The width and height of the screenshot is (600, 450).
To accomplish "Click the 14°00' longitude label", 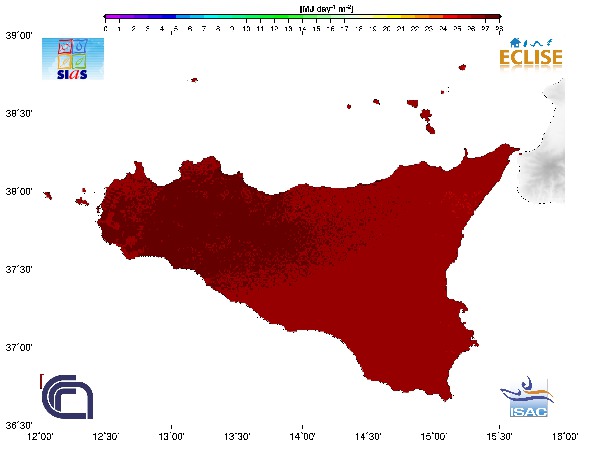I will pyautogui.click(x=303, y=436).
